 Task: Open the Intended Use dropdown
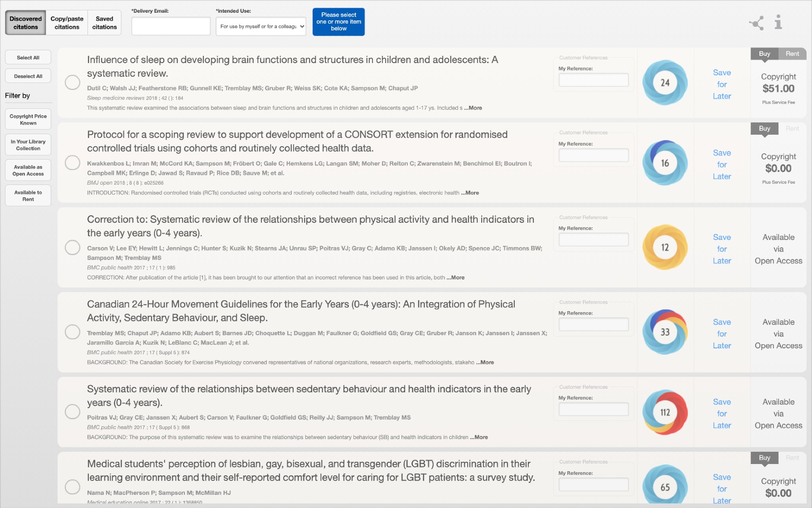click(x=261, y=26)
